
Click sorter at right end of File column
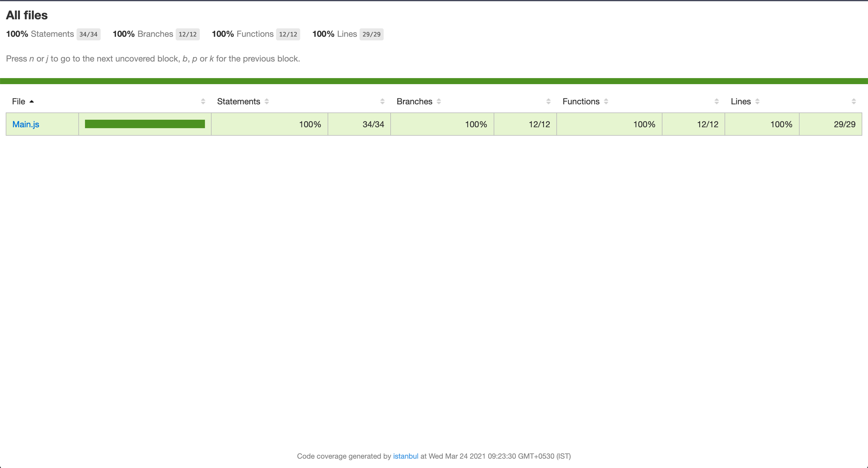pos(203,102)
